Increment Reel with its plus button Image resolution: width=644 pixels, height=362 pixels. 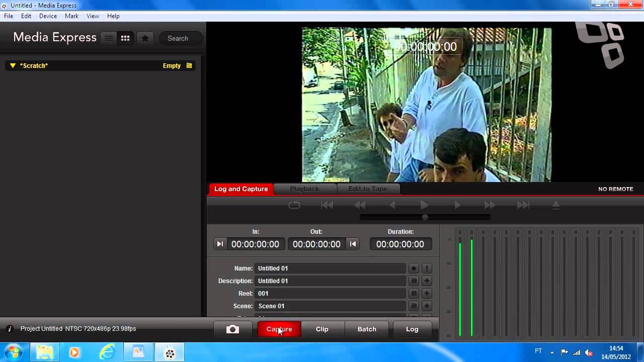pyautogui.click(x=427, y=294)
